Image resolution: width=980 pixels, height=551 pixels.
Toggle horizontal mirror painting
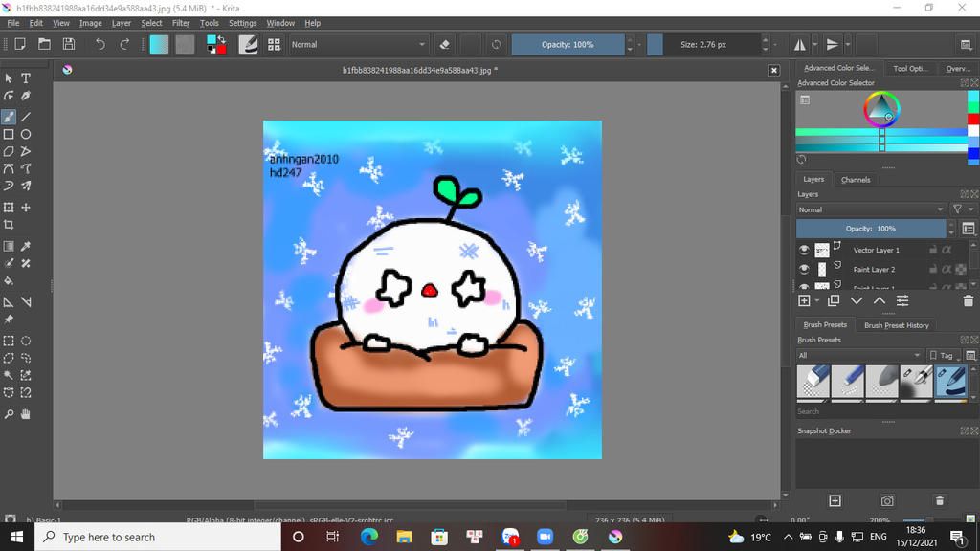(800, 44)
